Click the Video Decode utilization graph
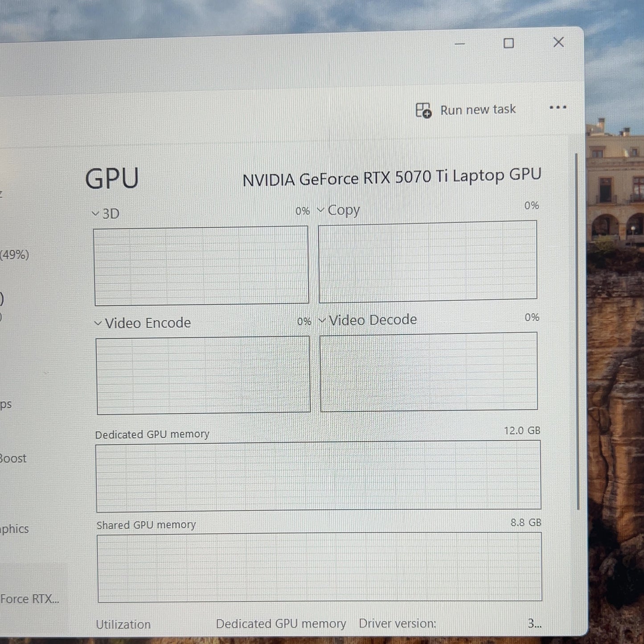 pos(429,372)
